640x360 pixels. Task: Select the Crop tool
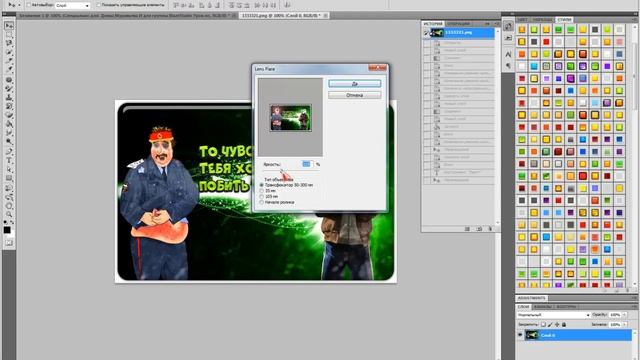tap(9, 60)
